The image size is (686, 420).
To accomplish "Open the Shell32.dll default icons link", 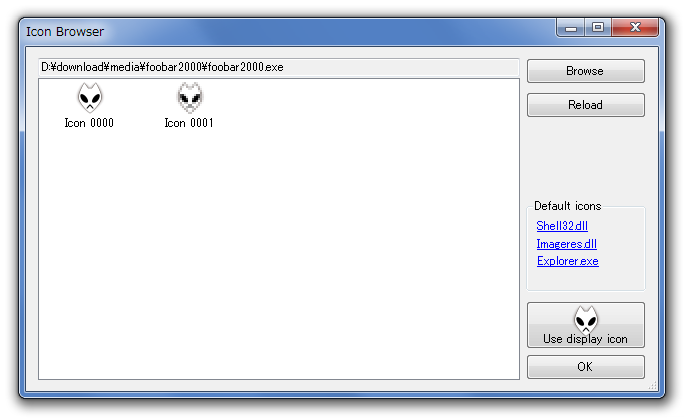I will pos(562,226).
